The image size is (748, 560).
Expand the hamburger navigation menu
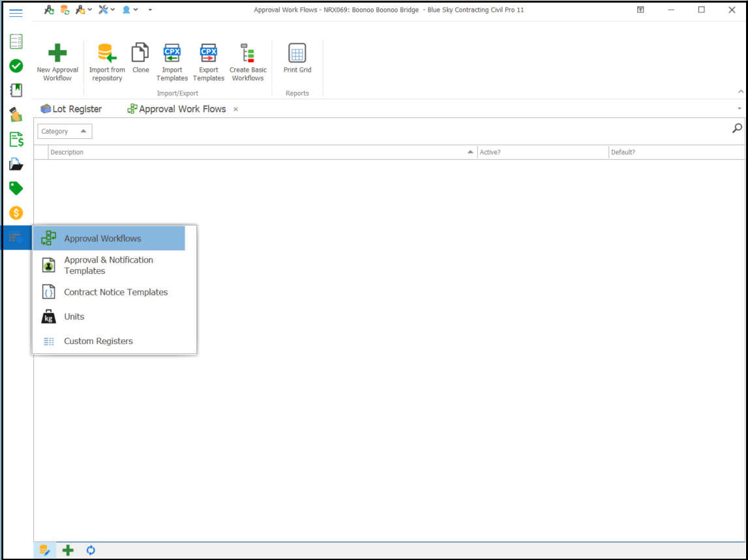16,12
